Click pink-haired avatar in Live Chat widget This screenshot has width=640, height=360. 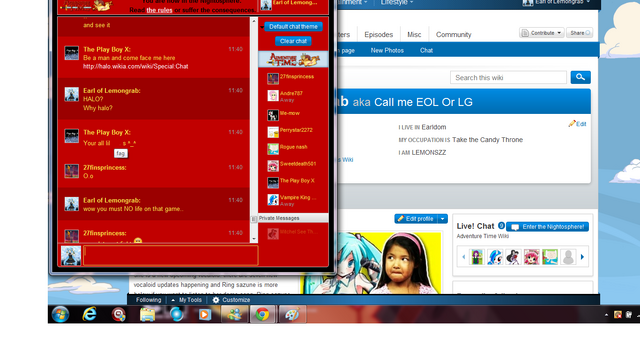coord(531,257)
